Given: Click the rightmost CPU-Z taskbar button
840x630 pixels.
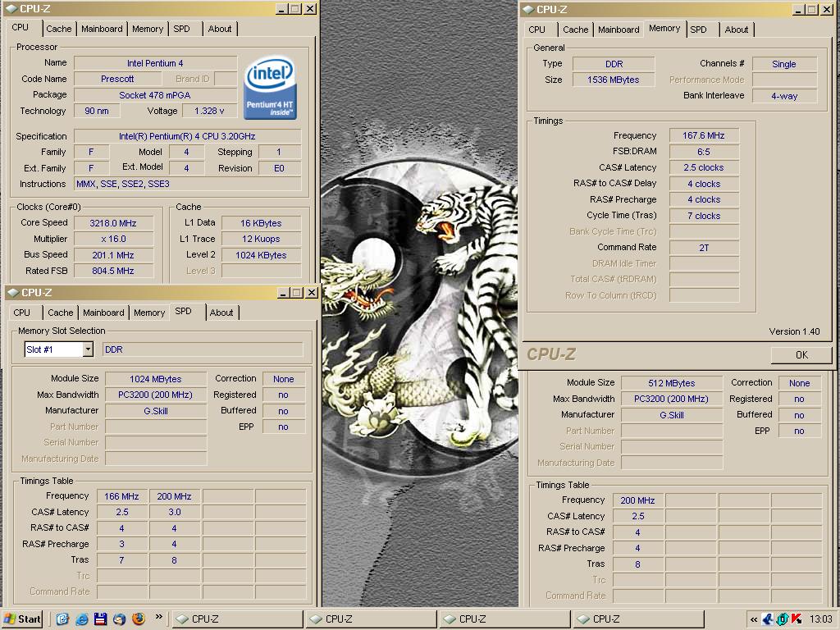Looking at the screenshot, I should coord(638,619).
